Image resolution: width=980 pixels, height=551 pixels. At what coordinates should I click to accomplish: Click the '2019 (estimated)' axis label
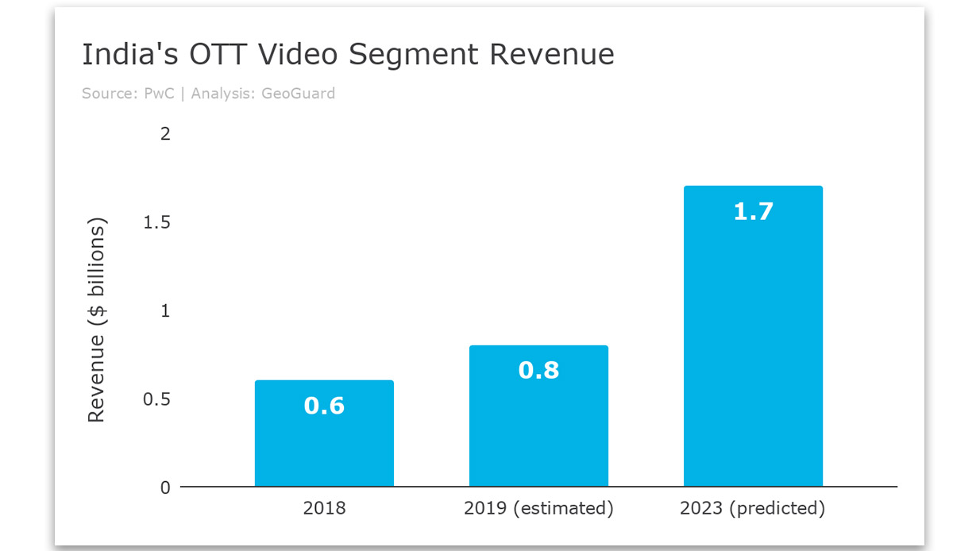(x=538, y=508)
